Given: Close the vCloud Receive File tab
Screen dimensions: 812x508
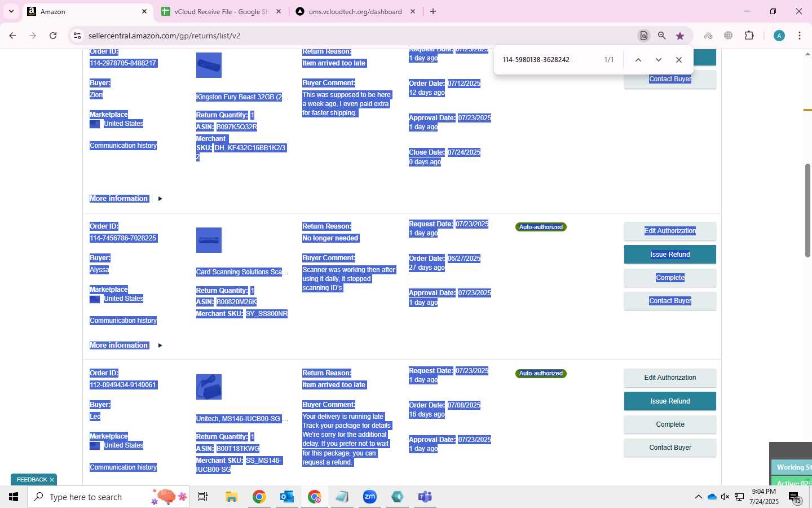Looking at the screenshot, I should 279,11.
